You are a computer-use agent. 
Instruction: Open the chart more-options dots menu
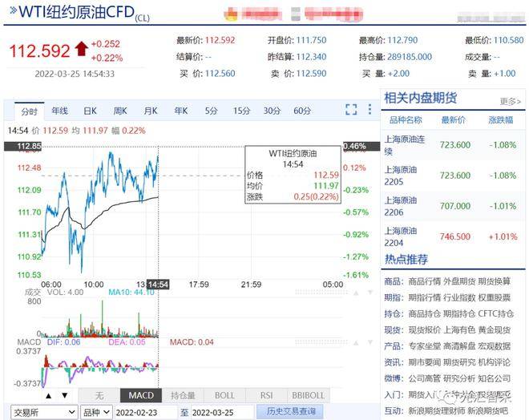pos(369,109)
